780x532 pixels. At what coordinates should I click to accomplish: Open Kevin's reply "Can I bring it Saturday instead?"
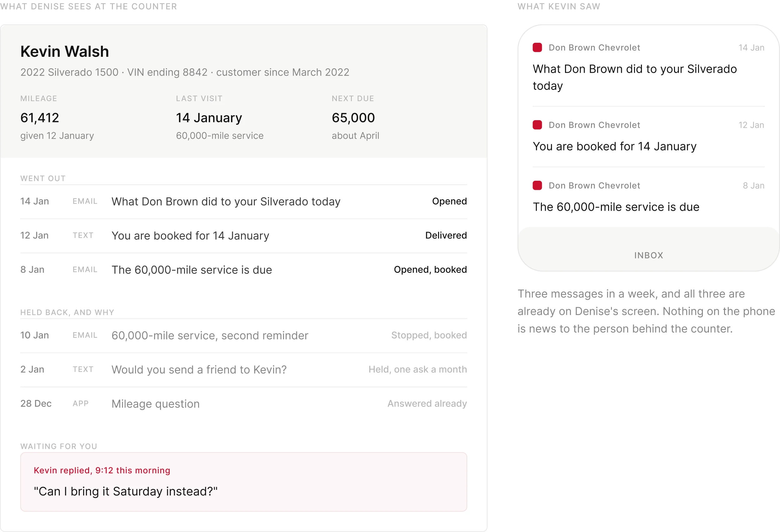(244, 482)
